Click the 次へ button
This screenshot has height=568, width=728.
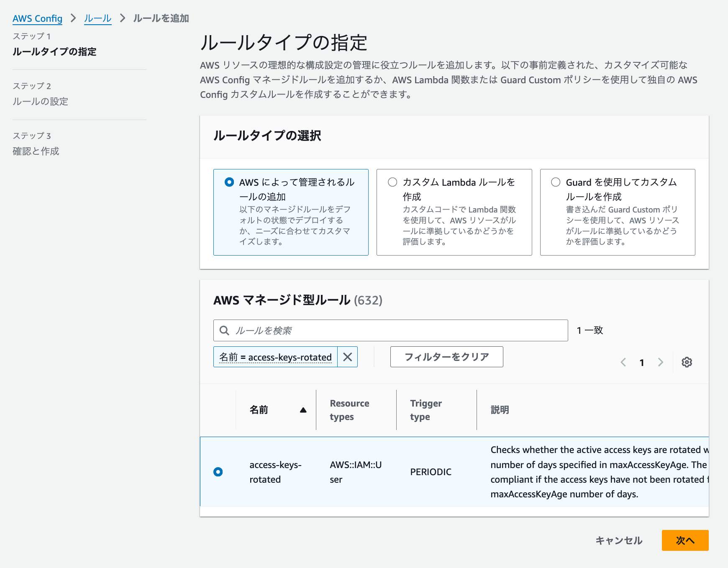point(685,540)
